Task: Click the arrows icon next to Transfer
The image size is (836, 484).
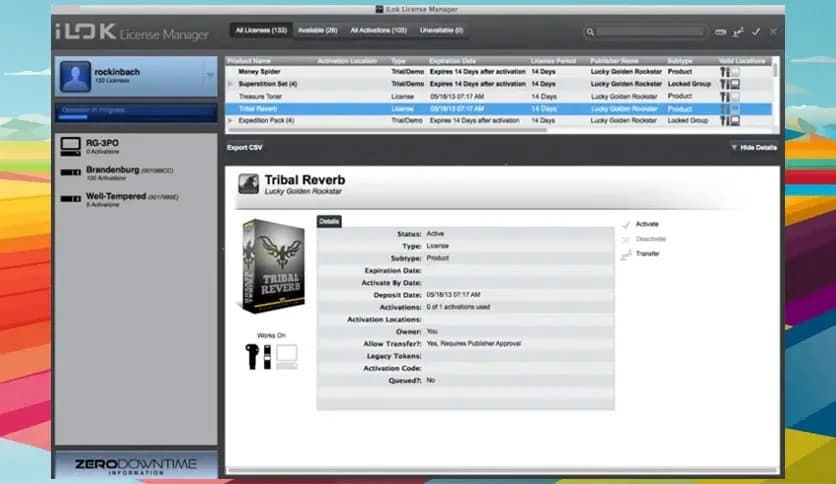Action: [626, 255]
